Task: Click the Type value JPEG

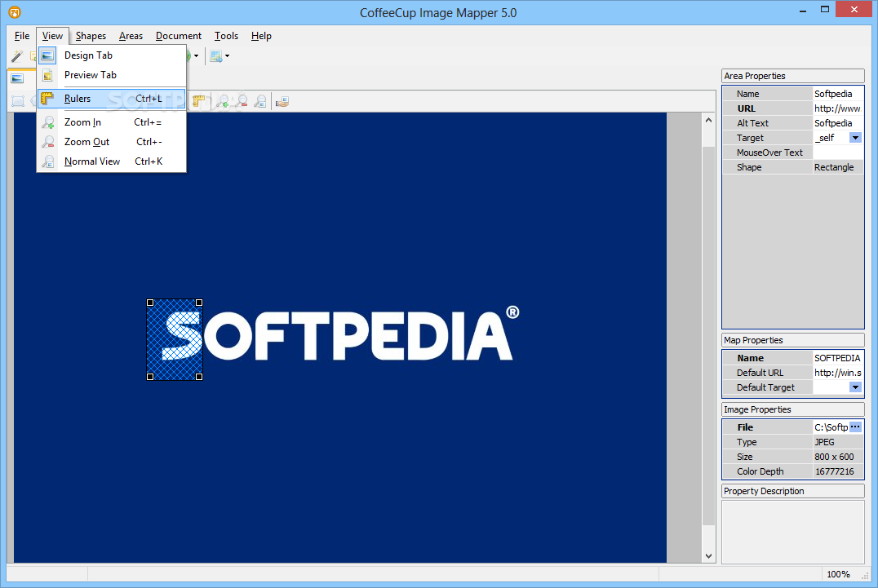Action: pyautogui.click(x=838, y=442)
